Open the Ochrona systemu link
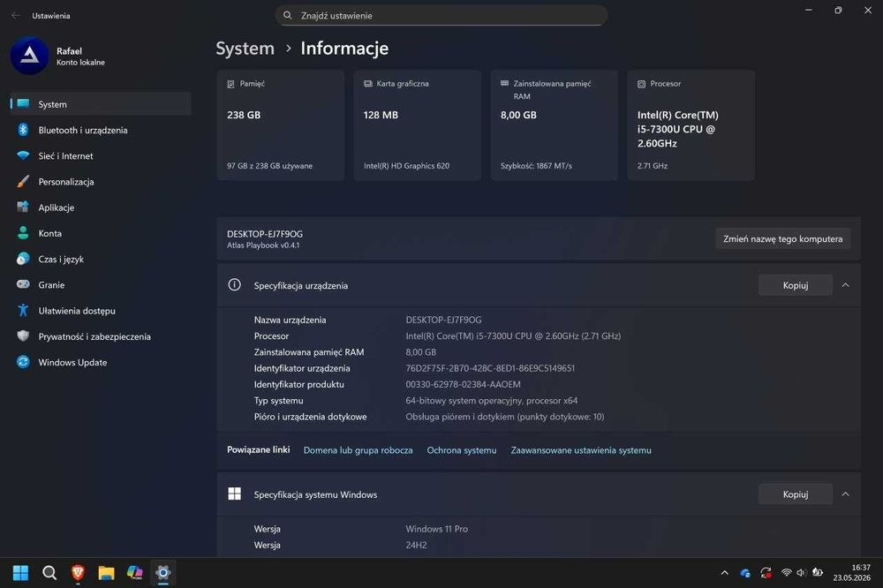Screen dimensions: 883x588 [462, 450]
